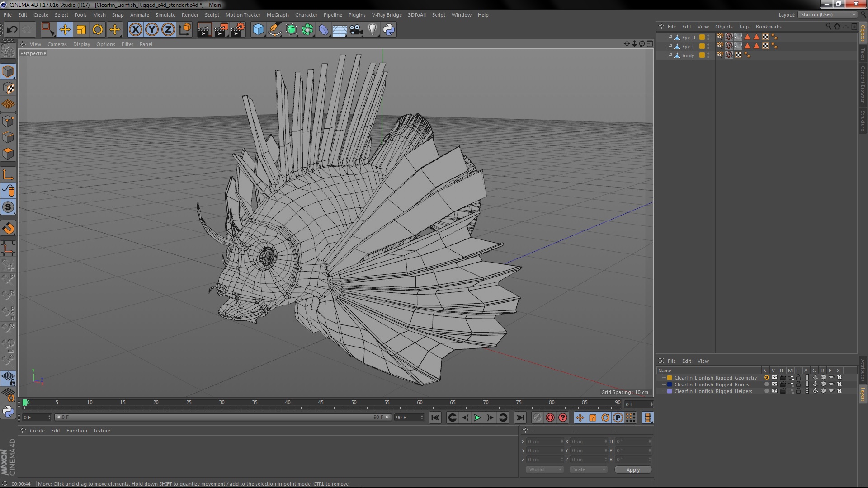
Task: Activate the Move tool in top toolbar
Action: [x=65, y=30]
